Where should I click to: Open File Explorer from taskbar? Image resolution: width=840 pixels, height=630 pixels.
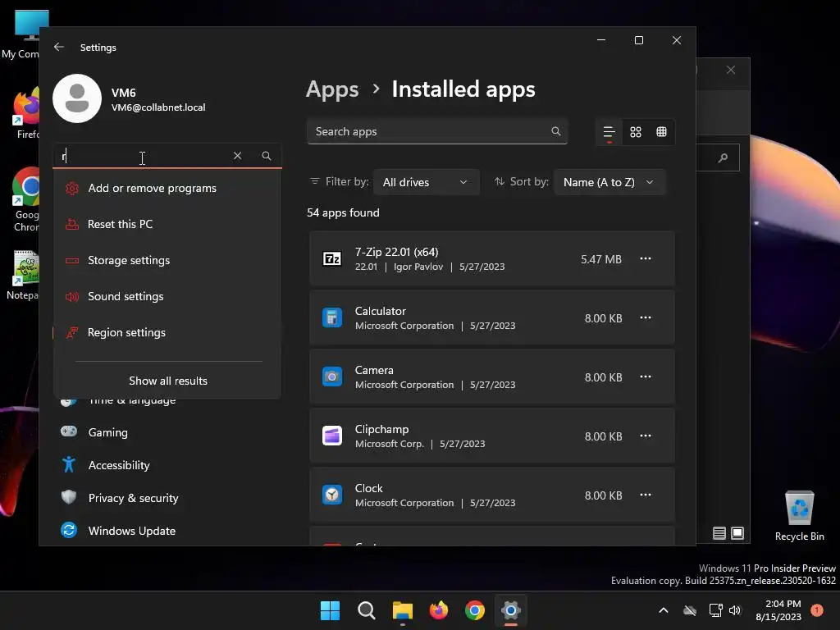point(402,610)
